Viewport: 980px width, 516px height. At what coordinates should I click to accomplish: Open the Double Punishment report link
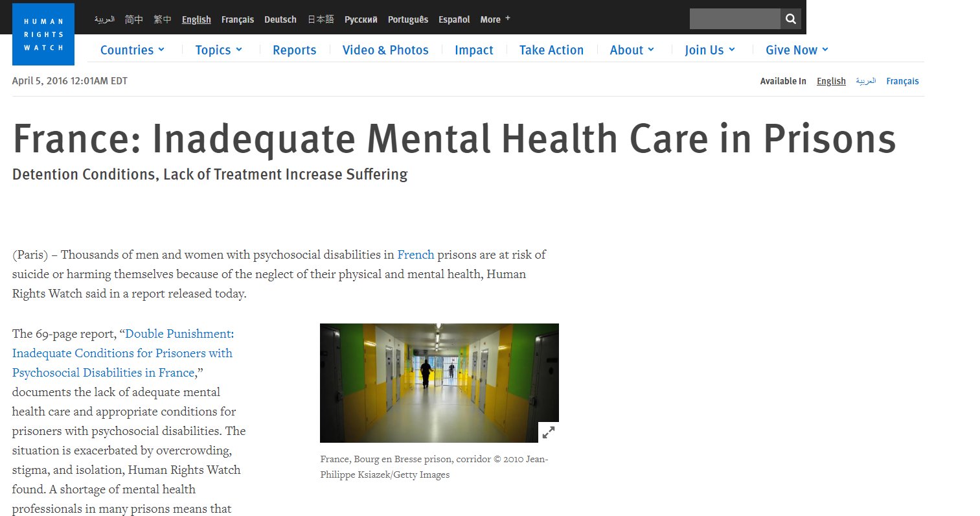pyautogui.click(x=123, y=353)
